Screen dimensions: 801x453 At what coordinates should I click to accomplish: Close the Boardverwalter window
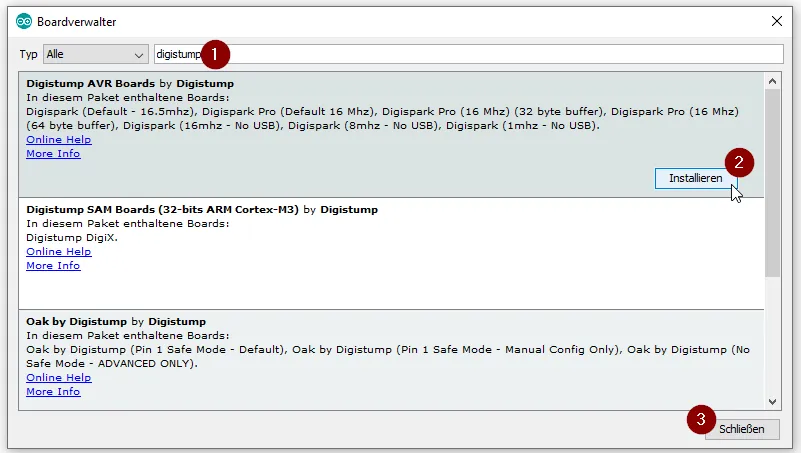(776, 20)
